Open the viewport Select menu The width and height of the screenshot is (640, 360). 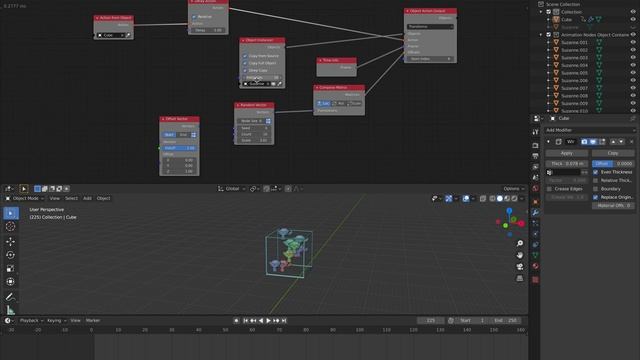pos(71,198)
